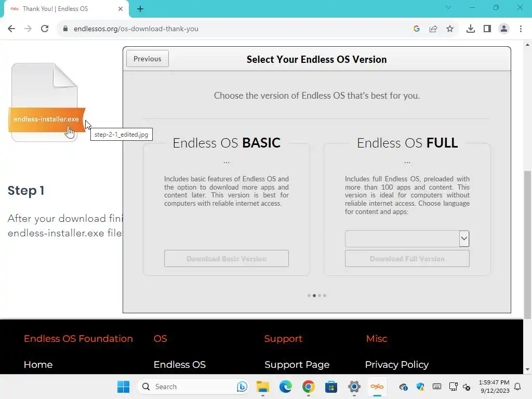Select the fourth carousel dot
Viewport: 532px width, 399px height.
[325, 296]
